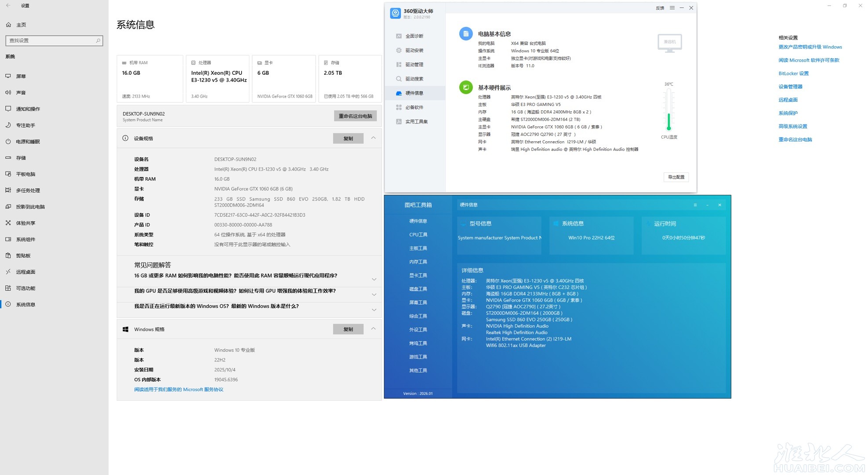This screenshot has height=475, width=868.
Task: Collapse the Windows 规格 section chevron
Action: pos(373,329)
